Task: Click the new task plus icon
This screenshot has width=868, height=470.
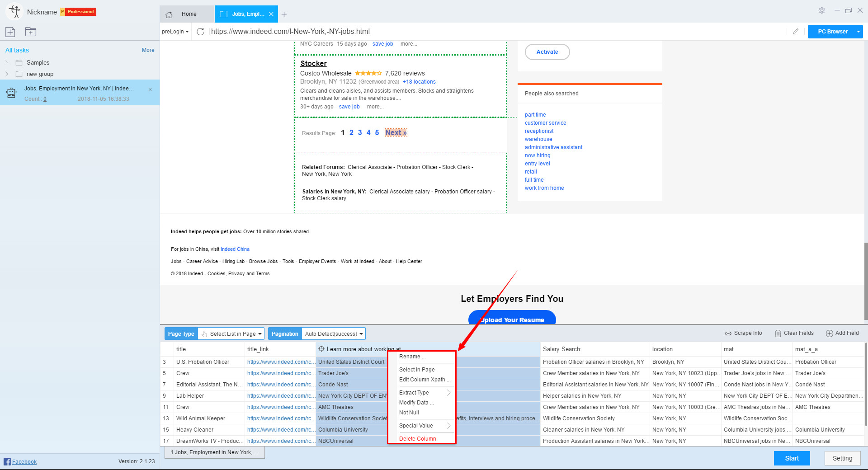Action: (x=10, y=32)
